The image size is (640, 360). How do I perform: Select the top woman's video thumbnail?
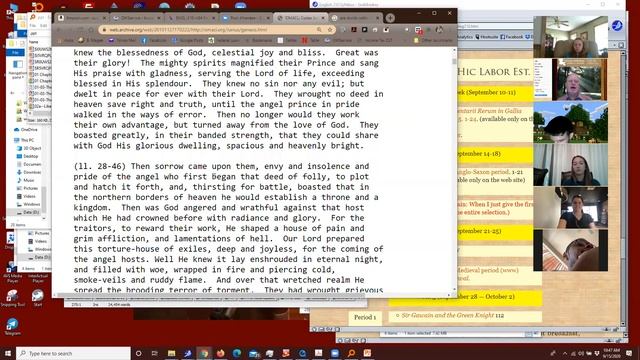[570, 37]
